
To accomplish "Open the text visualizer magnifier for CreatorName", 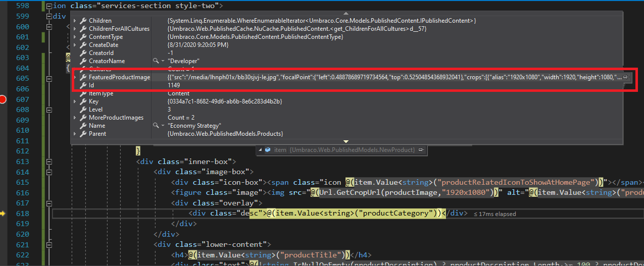I will coord(156,61).
